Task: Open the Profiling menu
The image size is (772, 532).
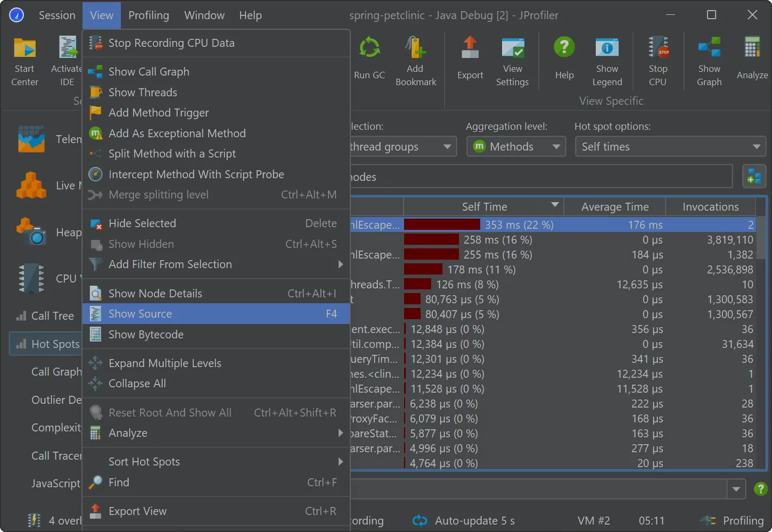Action: pos(149,15)
